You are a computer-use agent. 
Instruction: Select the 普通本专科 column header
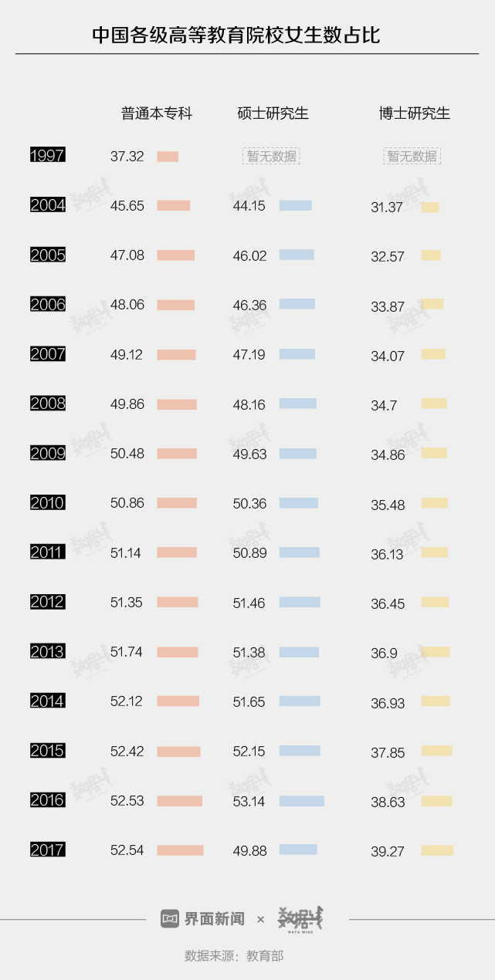tap(156, 113)
